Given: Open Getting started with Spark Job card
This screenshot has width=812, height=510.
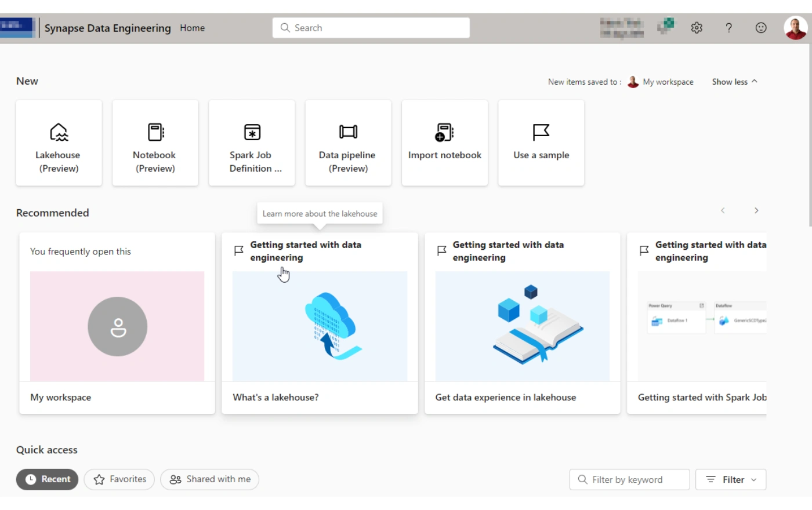Looking at the screenshot, I should (x=697, y=323).
